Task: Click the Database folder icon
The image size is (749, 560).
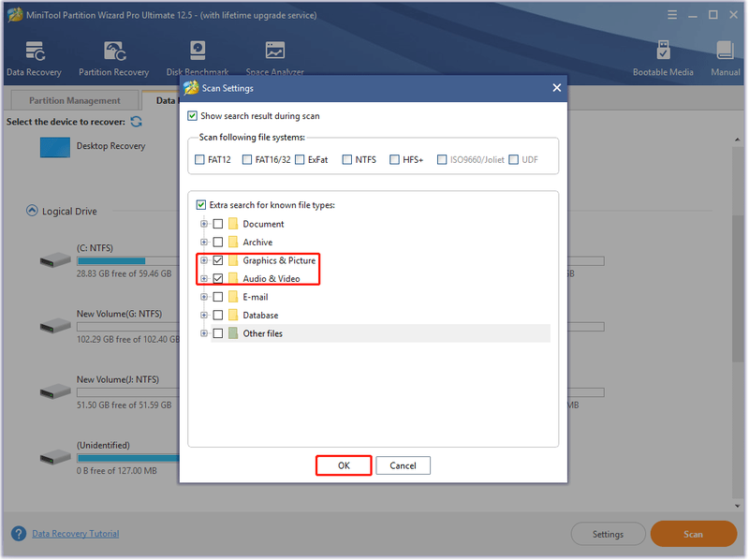Action: 233,315
